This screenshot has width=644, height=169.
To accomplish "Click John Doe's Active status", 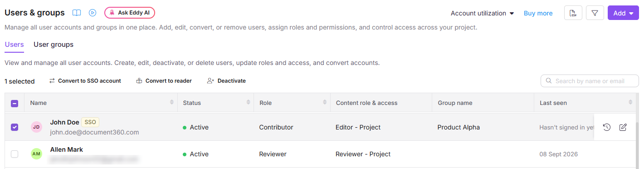I will [x=195, y=127].
